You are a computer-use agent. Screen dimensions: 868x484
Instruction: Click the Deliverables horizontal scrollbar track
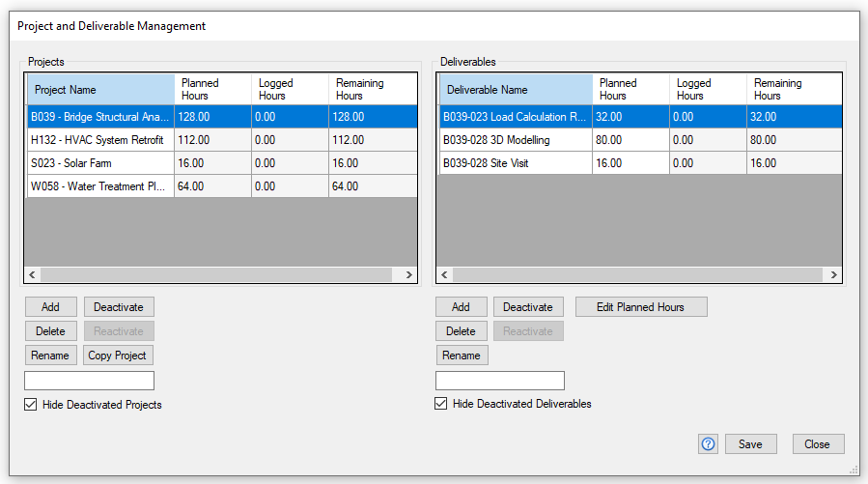coord(637,274)
